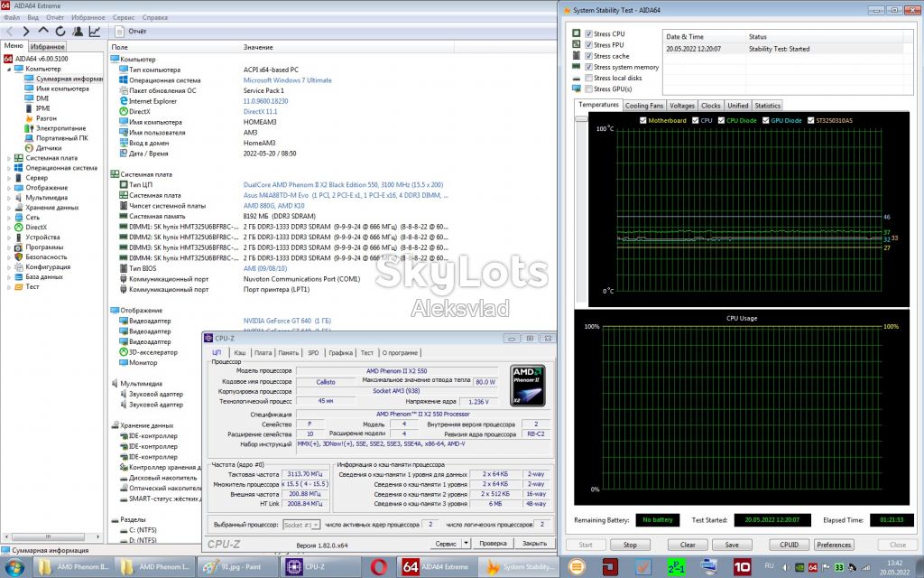Click the temperature graph vertical slider handle

pos(582,118)
